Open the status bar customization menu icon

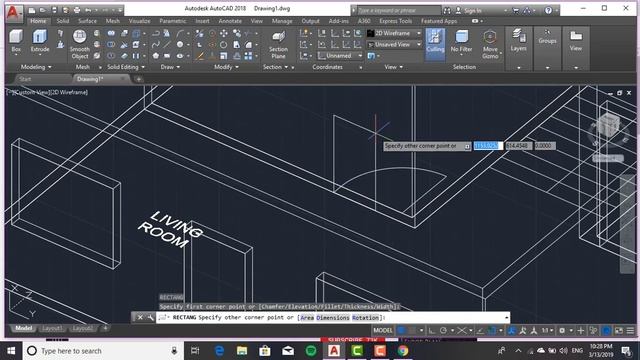tap(631, 331)
